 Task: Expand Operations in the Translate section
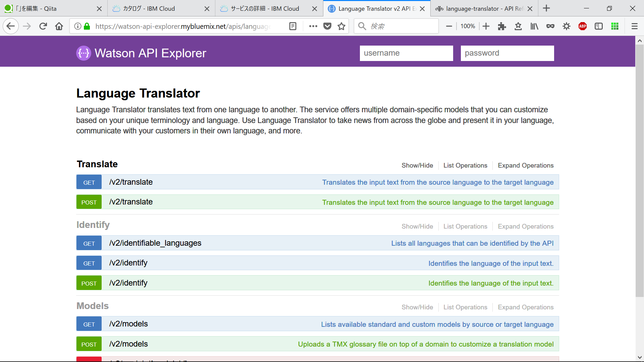(x=526, y=165)
